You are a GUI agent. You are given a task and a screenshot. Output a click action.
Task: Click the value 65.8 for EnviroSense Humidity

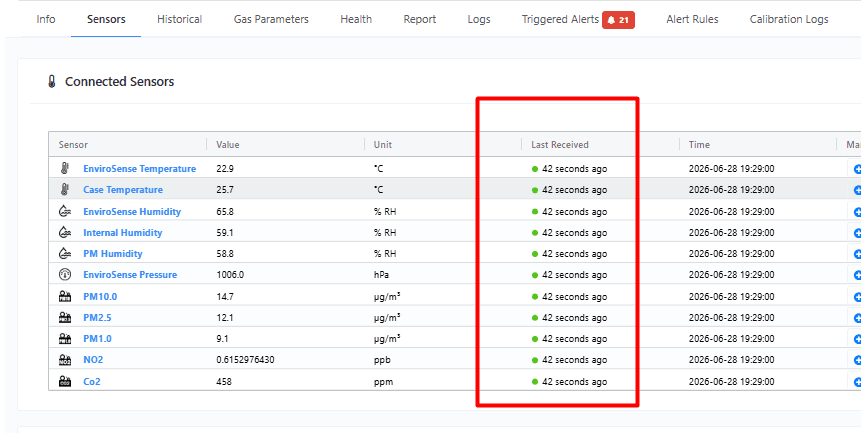pyautogui.click(x=225, y=212)
